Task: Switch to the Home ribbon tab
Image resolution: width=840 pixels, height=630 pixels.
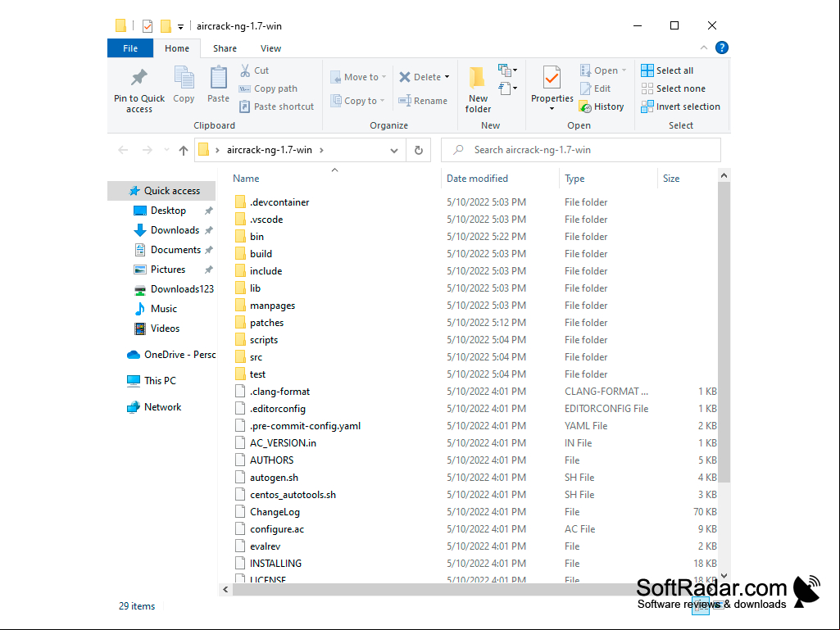Action: coord(177,48)
